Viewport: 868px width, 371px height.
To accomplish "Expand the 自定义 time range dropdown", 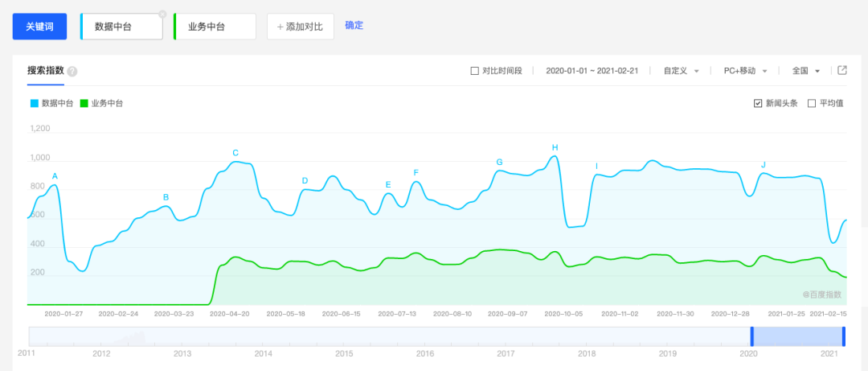I will (x=681, y=71).
